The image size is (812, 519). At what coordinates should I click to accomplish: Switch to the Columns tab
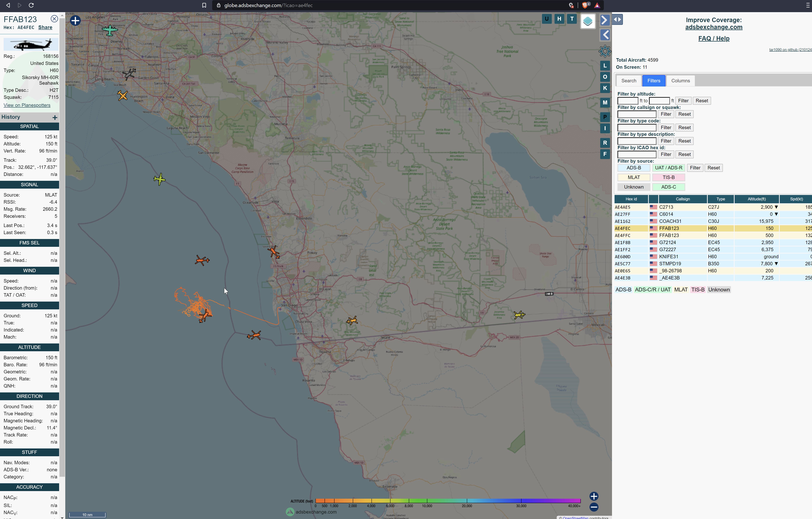[x=681, y=81]
